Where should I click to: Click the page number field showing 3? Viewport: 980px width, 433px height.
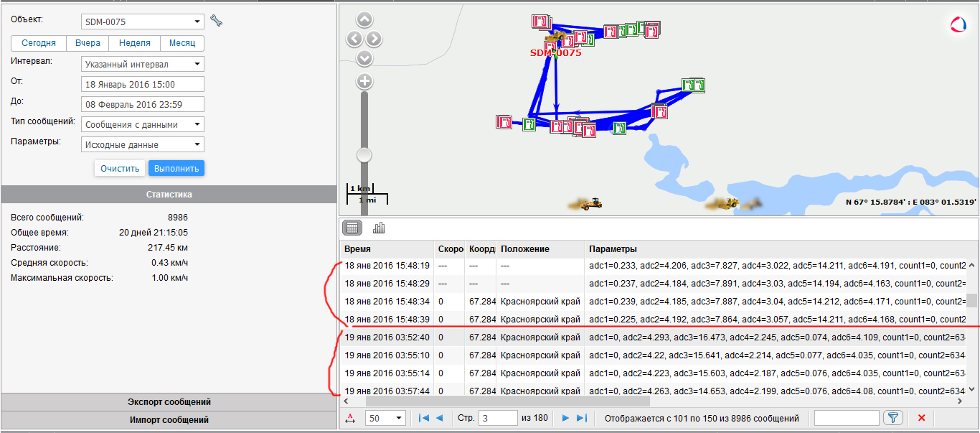(497, 418)
